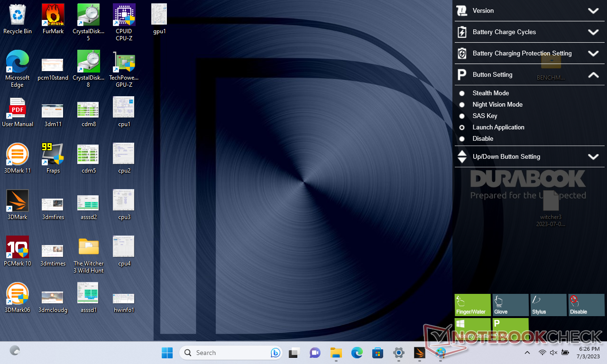Expand the Battery Charge Cycles section
Image resolution: width=607 pixels, height=364 pixels.
(x=593, y=32)
